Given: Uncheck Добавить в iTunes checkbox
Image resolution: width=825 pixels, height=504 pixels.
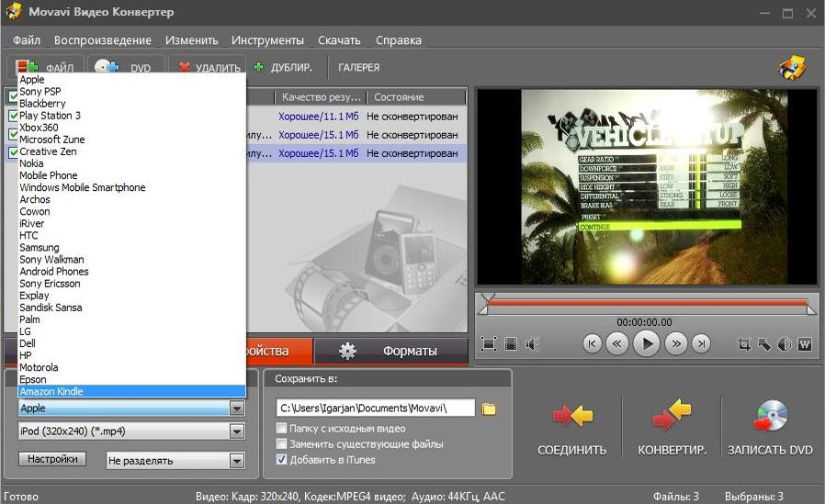Looking at the screenshot, I should 283,459.
